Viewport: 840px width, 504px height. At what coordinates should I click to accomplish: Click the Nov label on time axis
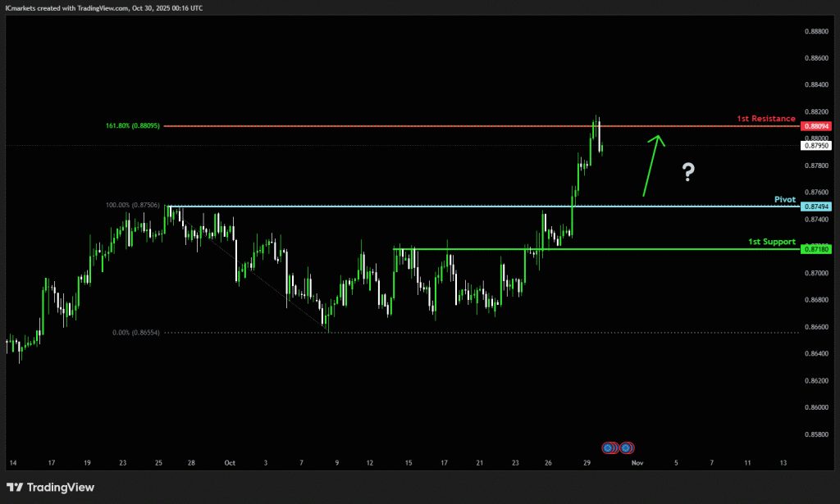pyautogui.click(x=635, y=463)
